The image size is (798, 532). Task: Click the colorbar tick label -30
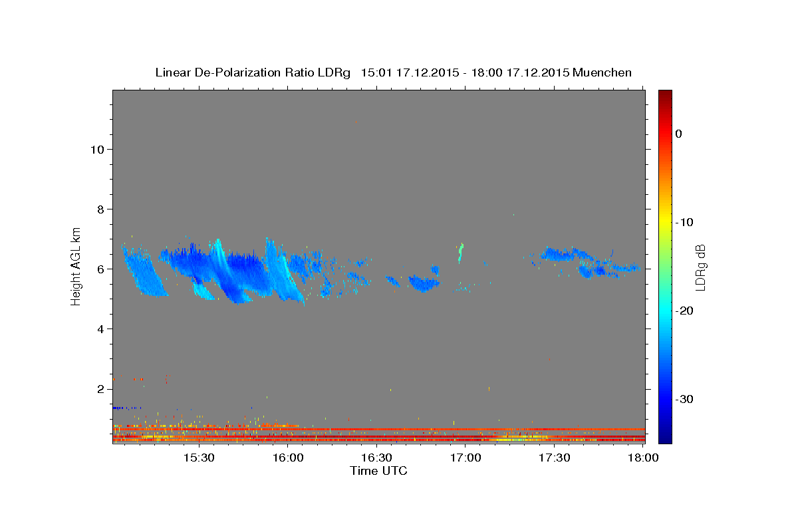(684, 399)
